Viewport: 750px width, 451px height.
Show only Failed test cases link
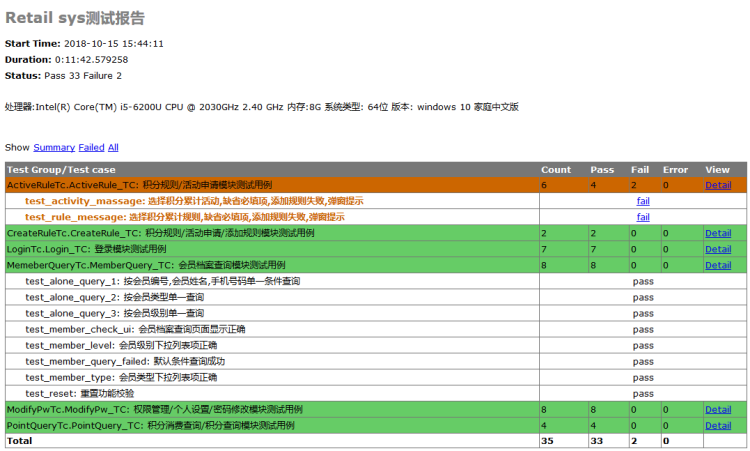coord(91,147)
